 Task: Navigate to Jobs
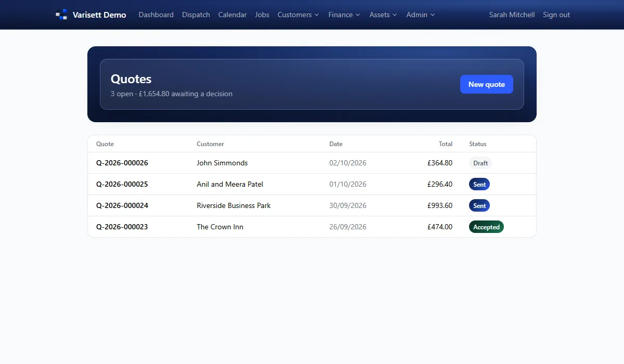(x=262, y=15)
